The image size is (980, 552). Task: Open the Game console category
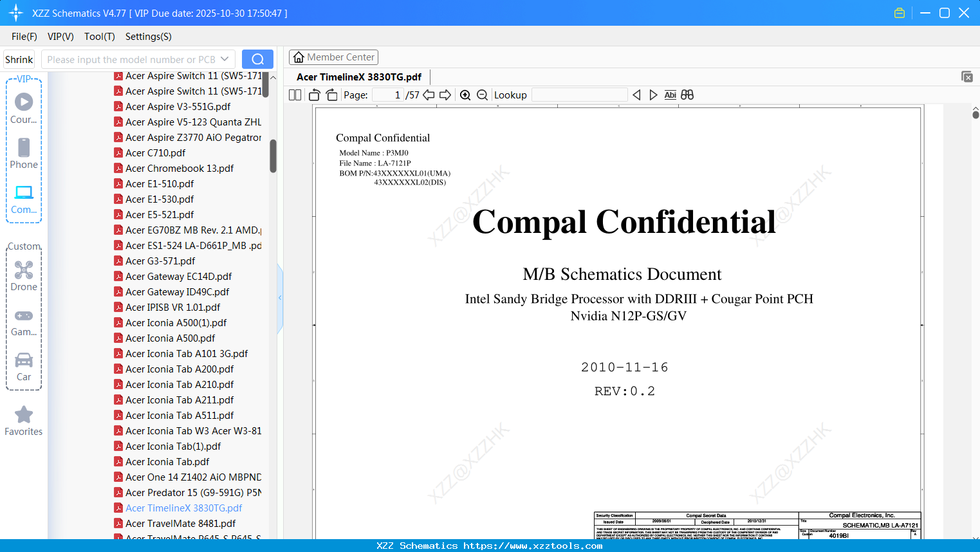click(x=24, y=322)
